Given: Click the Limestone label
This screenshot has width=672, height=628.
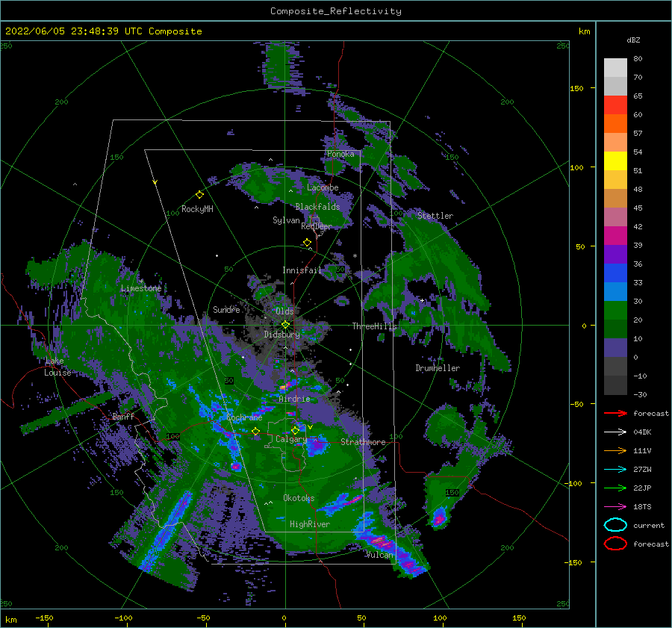Looking at the screenshot, I should coord(141,288).
